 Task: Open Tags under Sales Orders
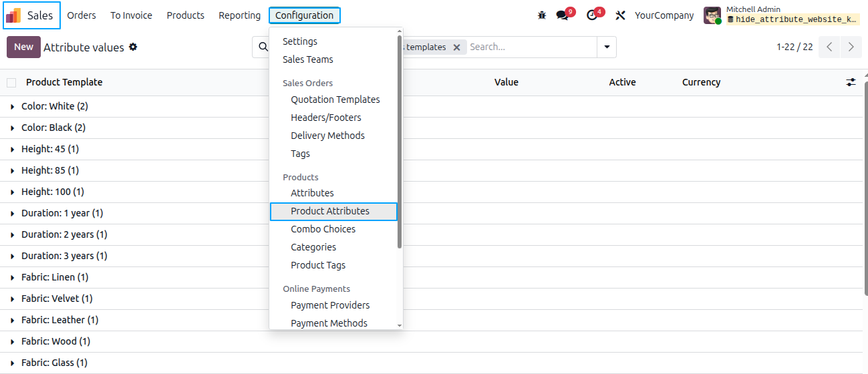click(x=301, y=154)
